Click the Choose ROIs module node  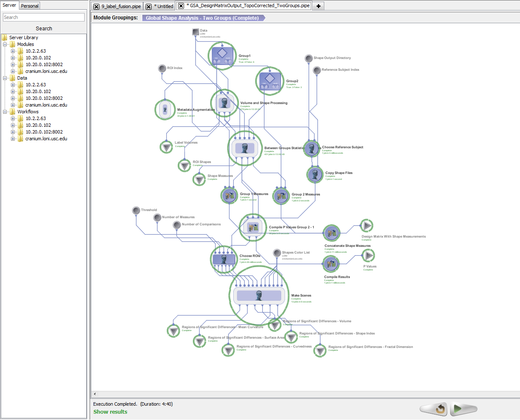coord(224,259)
